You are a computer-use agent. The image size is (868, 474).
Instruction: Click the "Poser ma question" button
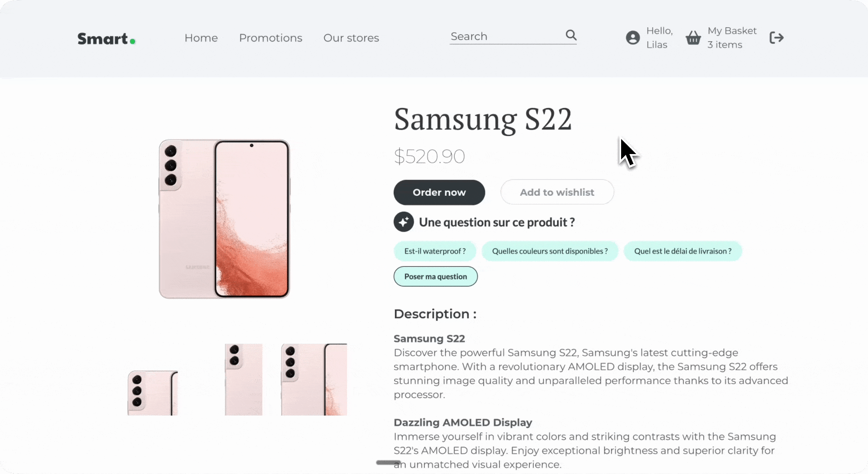pyautogui.click(x=435, y=276)
